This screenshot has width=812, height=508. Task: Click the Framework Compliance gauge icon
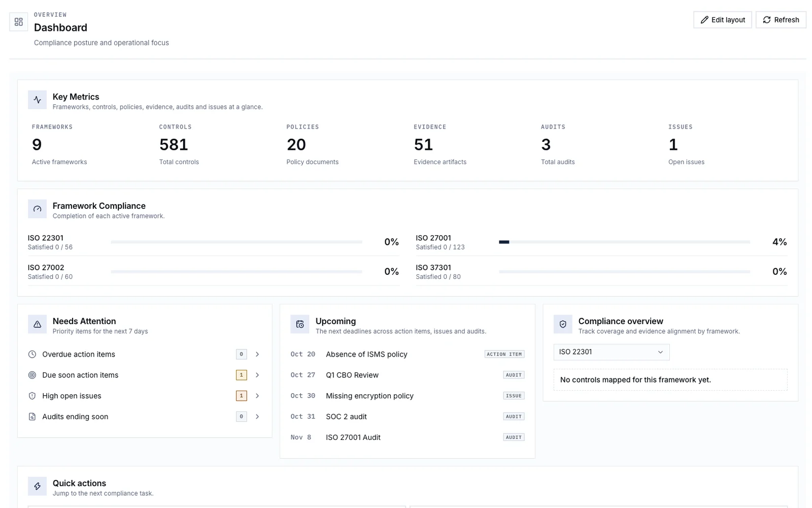pyautogui.click(x=37, y=209)
